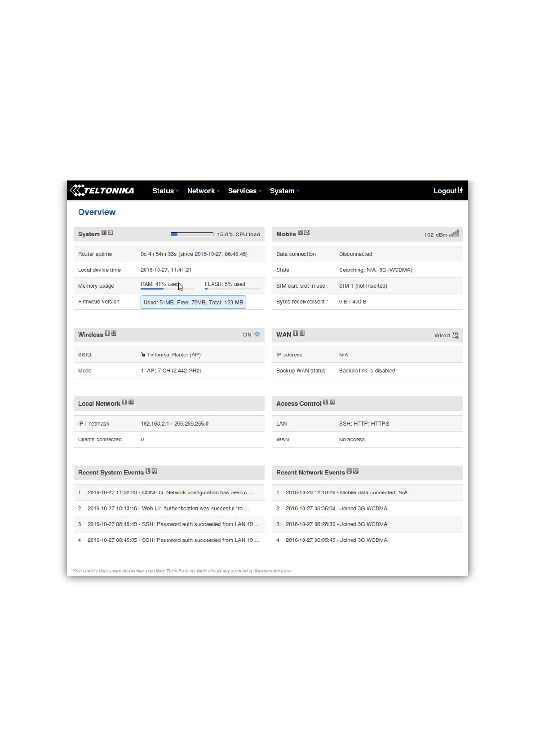Image resolution: width=535 pixels, height=756 pixels.
Task: Click the Wireless panel info icon
Action: [x=107, y=333]
